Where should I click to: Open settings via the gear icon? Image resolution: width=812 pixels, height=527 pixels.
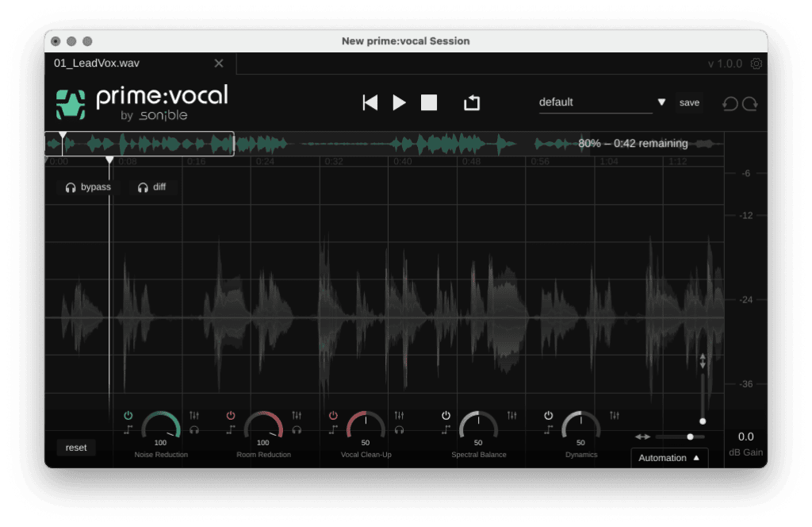point(756,63)
